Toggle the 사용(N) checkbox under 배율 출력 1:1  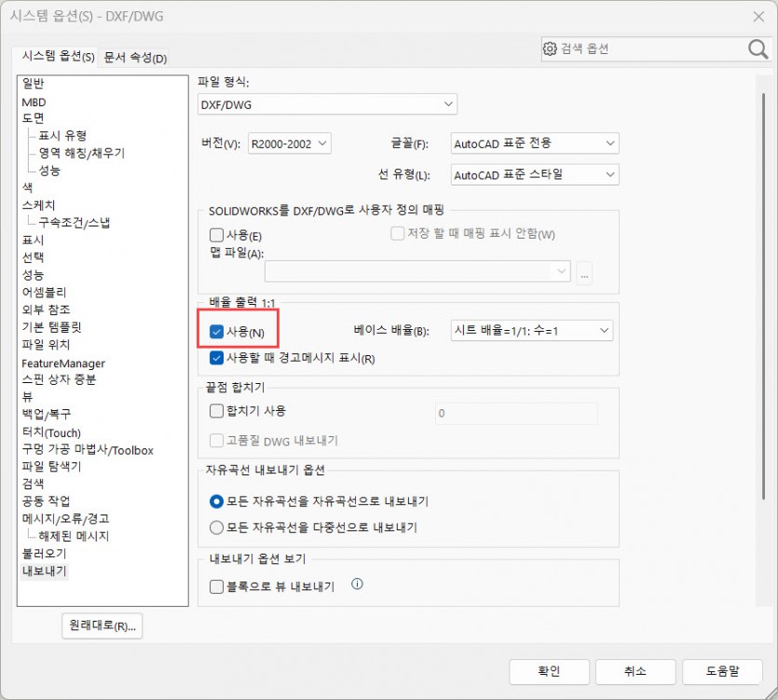pyautogui.click(x=216, y=332)
